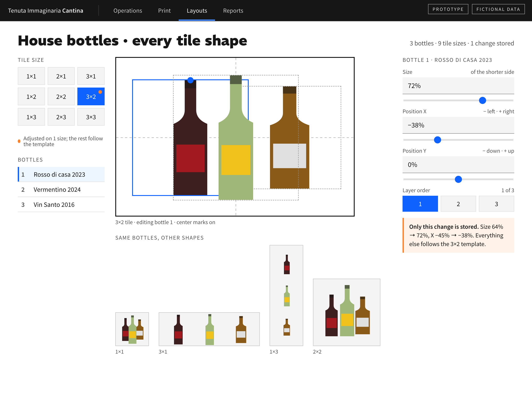Select the 3×3 tile size
This screenshot has height=399, width=532.
91,117
